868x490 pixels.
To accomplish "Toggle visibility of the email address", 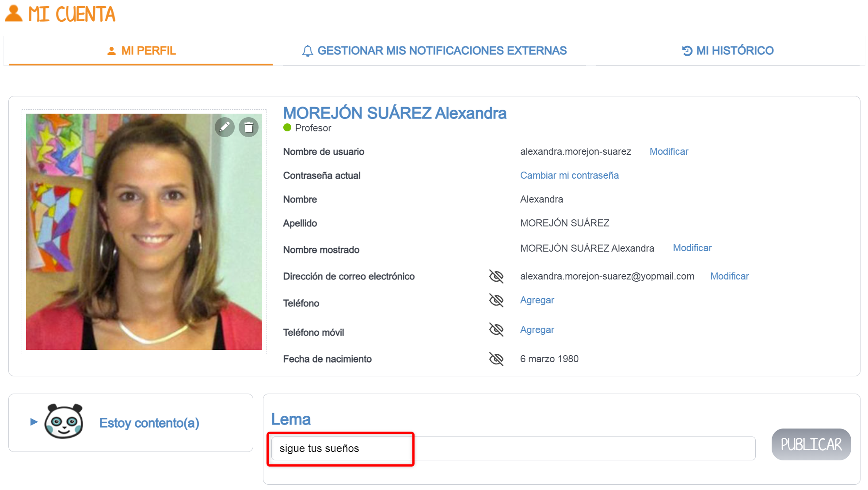I will tap(497, 276).
